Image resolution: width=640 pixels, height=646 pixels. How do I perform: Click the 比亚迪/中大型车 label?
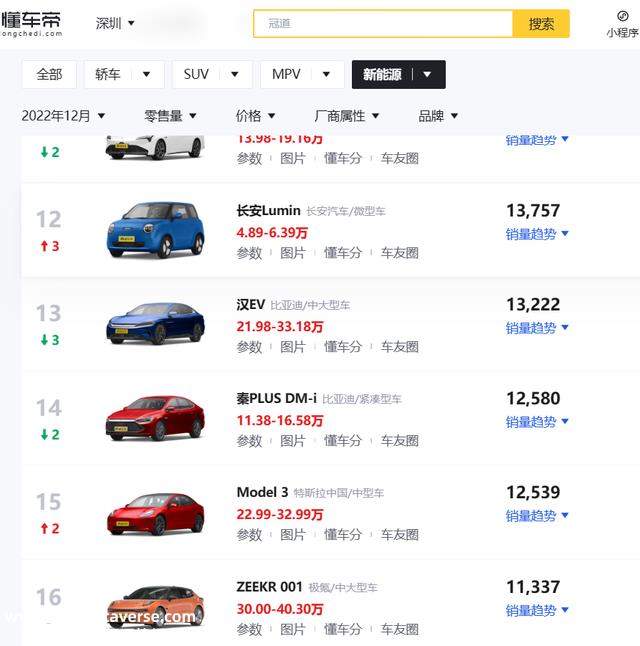point(310,305)
